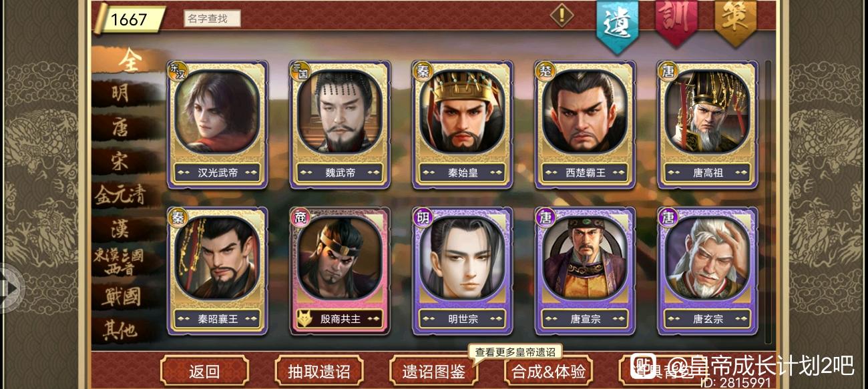Expand the left-edge side panel arrow
Screen dimensions: 868x389
[10, 288]
